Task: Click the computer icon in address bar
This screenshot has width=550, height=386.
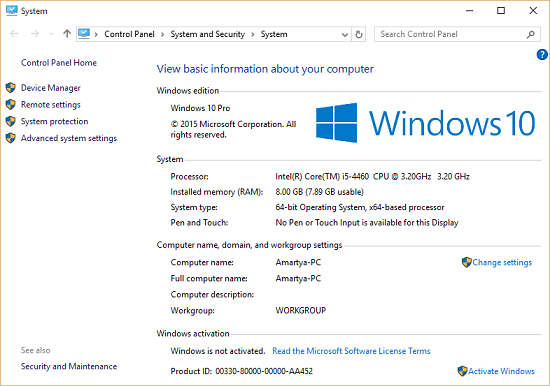Action: [84, 34]
